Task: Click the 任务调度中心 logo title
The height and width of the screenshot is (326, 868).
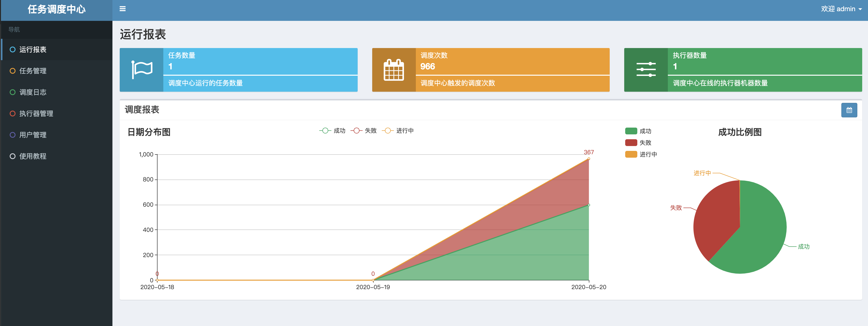Action: pyautogui.click(x=57, y=9)
